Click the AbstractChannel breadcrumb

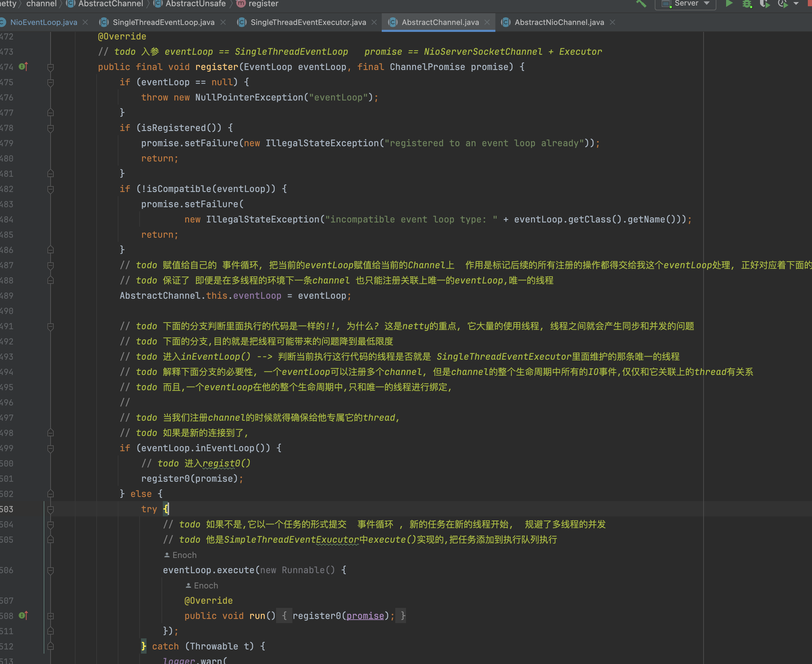(105, 3)
